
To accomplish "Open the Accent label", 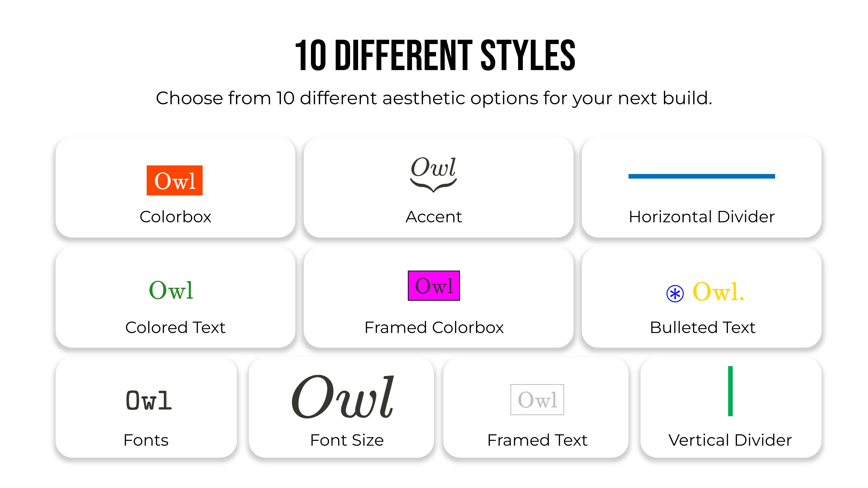I will (434, 217).
